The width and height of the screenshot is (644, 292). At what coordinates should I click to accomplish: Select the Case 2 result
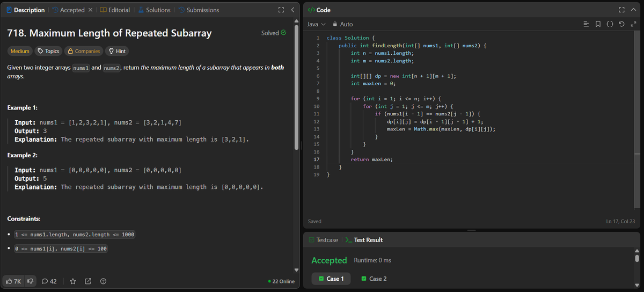[373, 279]
